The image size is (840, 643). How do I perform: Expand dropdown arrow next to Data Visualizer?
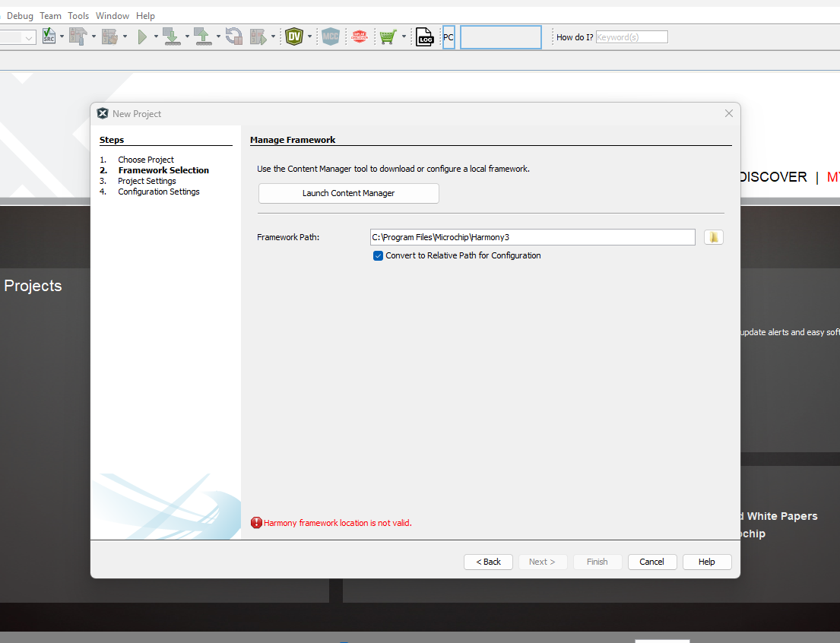tap(309, 36)
